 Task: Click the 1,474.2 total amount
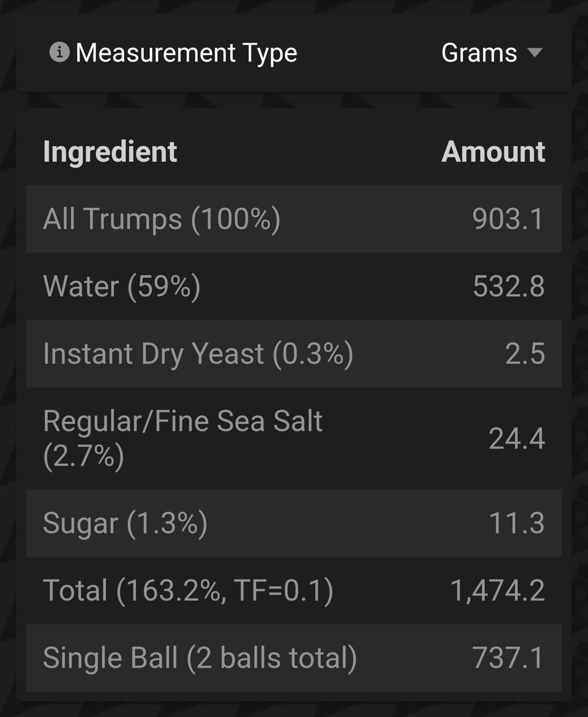click(497, 591)
